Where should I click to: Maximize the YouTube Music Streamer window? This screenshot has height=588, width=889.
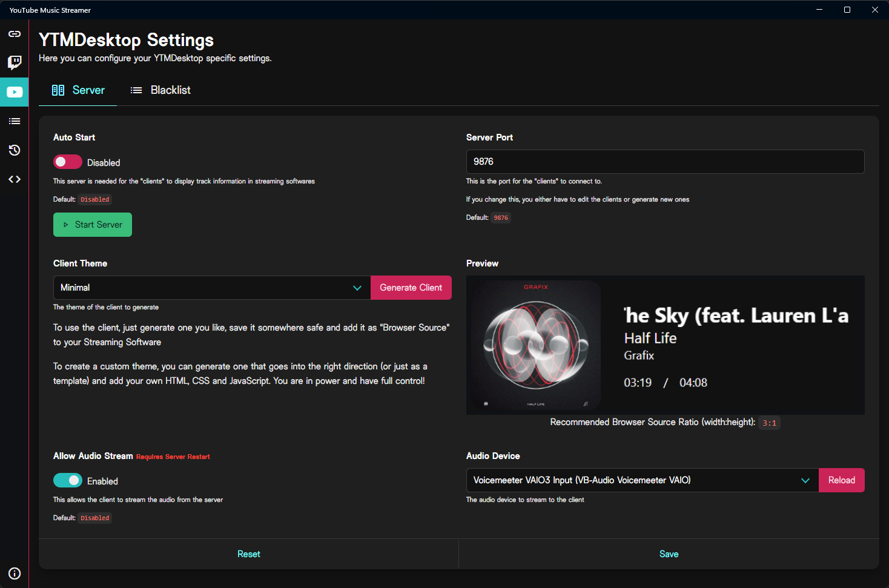847,10
